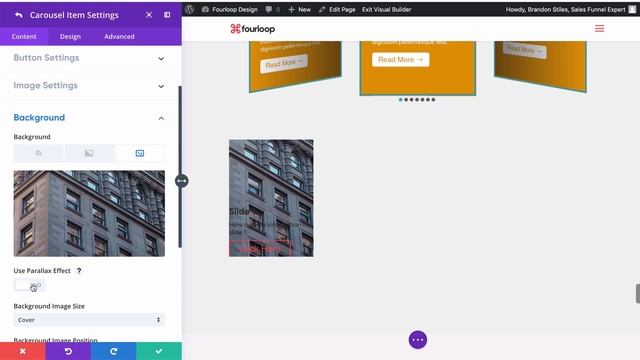
Task: Expand the Image Settings section
Action: (x=89, y=85)
